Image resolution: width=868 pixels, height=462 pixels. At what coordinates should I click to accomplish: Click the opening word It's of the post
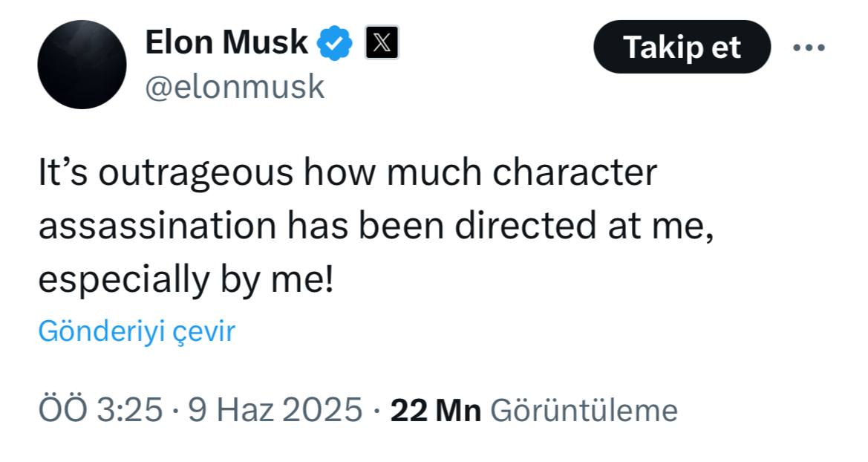pos(62,172)
